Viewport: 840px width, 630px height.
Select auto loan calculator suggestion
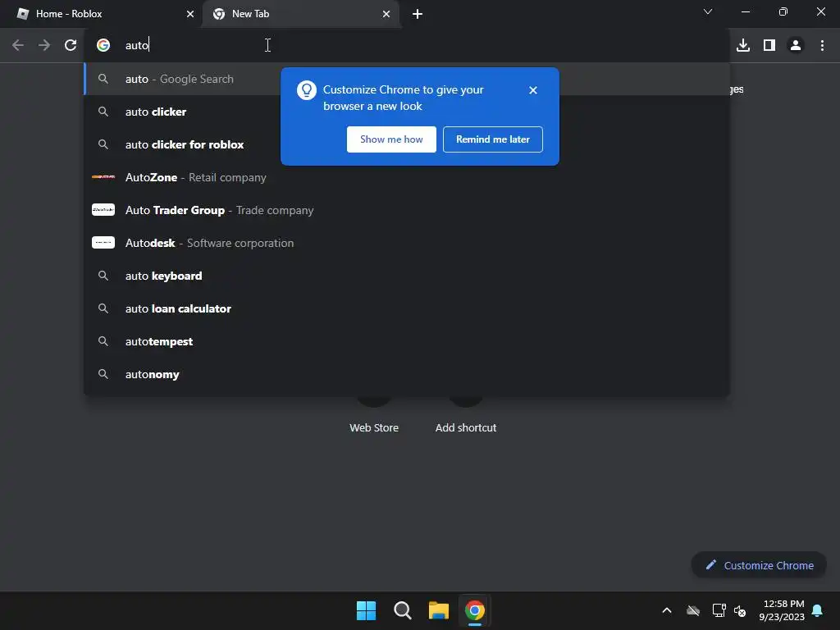[x=407, y=308]
